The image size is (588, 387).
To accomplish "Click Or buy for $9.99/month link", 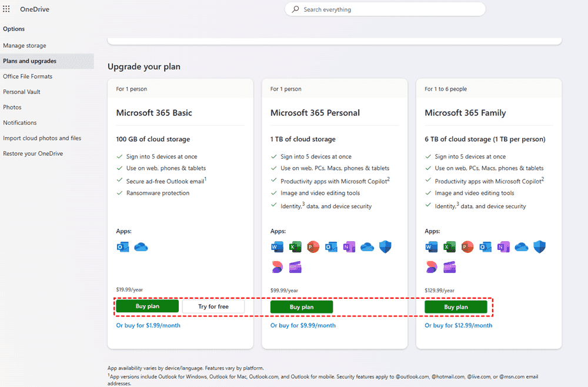I will point(303,325).
